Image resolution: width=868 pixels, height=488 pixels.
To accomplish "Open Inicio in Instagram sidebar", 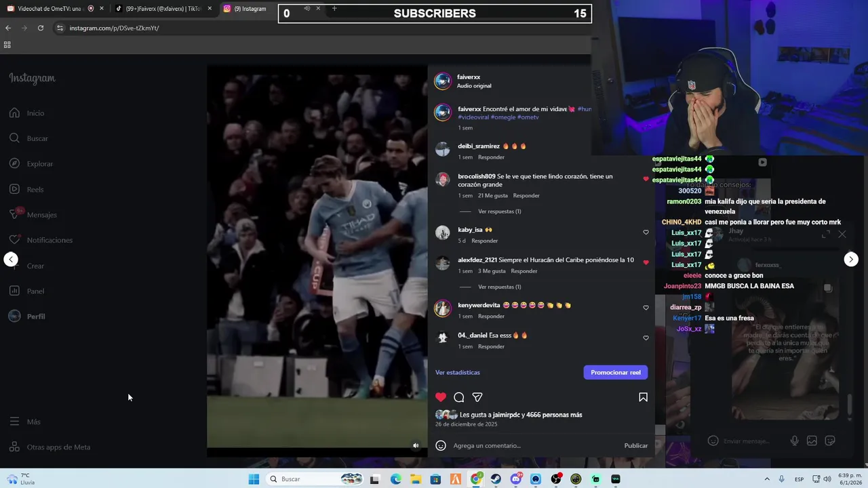I will (x=27, y=113).
